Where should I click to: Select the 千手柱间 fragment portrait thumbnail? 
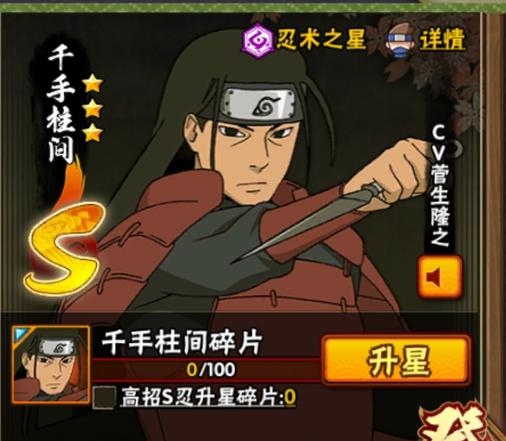point(51,365)
